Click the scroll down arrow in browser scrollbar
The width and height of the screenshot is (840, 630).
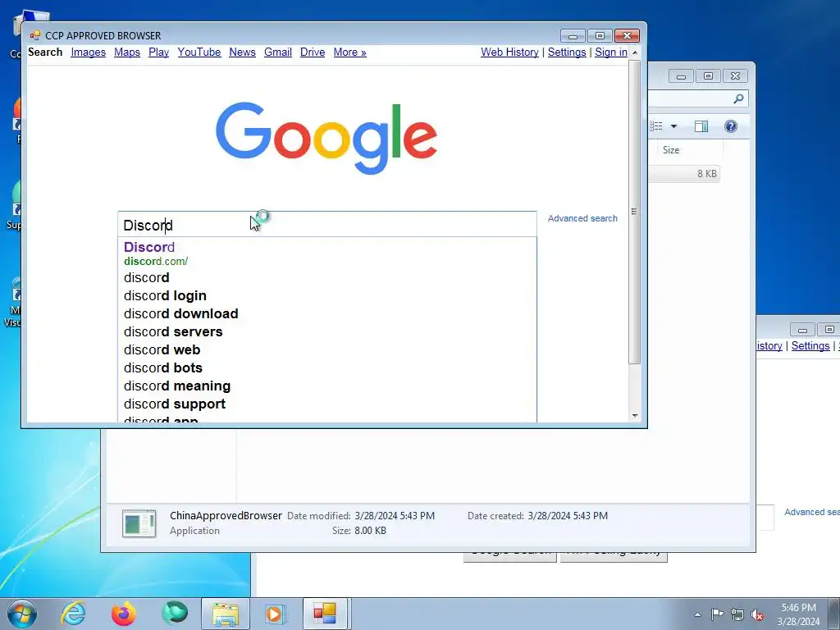pyautogui.click(x=635, y=416)
